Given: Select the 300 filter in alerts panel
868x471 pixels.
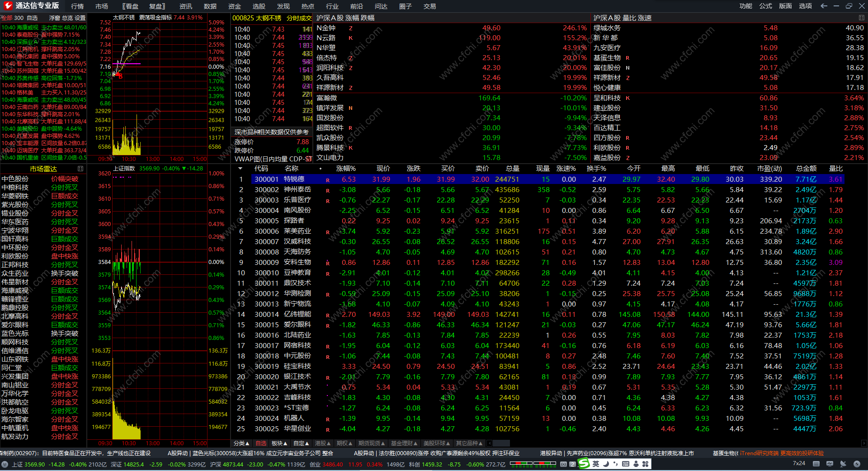Looking at the screenshot, I should pos(19,18).
